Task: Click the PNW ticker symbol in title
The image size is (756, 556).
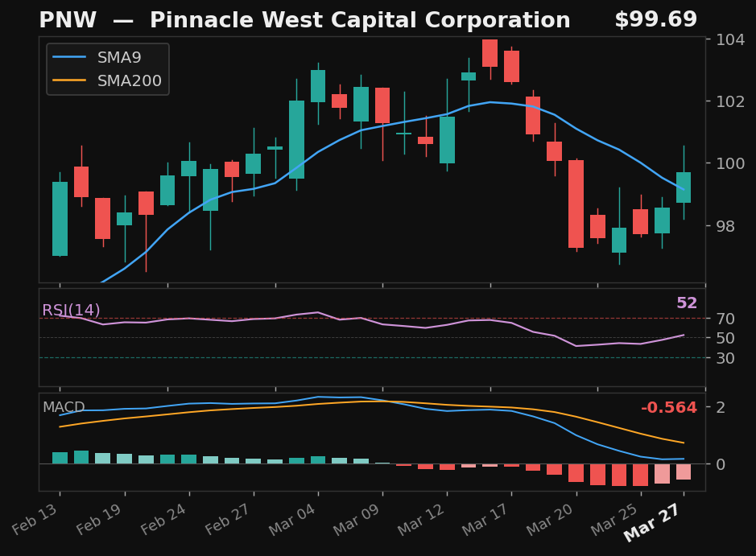Action: (x=68, y=21)
